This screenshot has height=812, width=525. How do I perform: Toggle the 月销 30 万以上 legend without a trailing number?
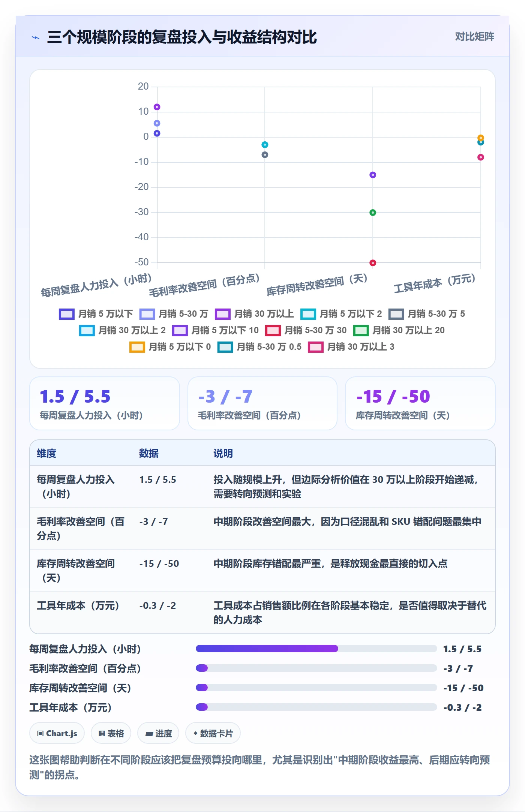coord(254,314)
